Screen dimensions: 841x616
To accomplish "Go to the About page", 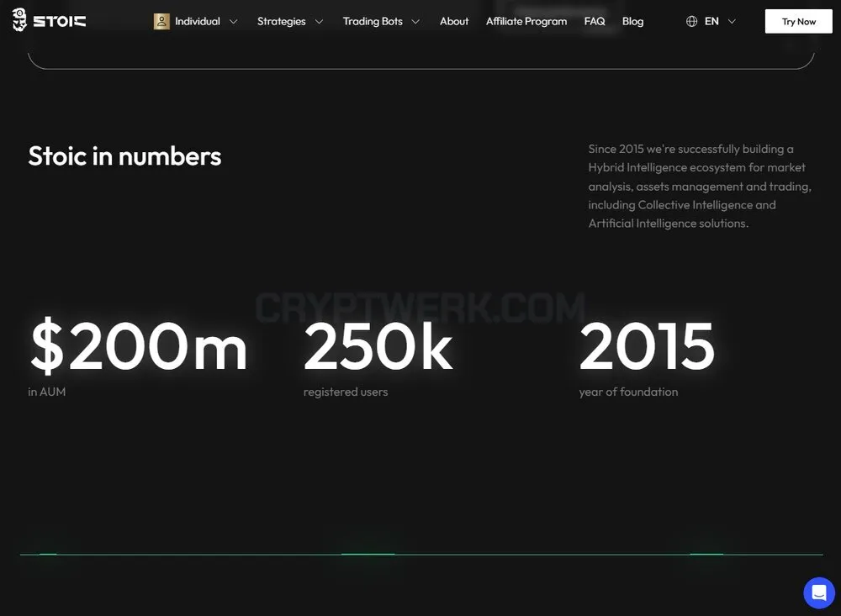I will pos(454,22).
